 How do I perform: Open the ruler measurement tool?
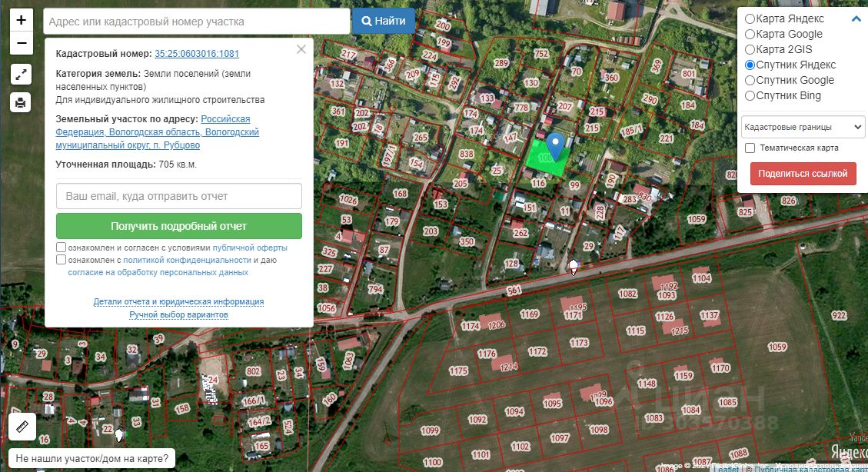tap(22, 427)
